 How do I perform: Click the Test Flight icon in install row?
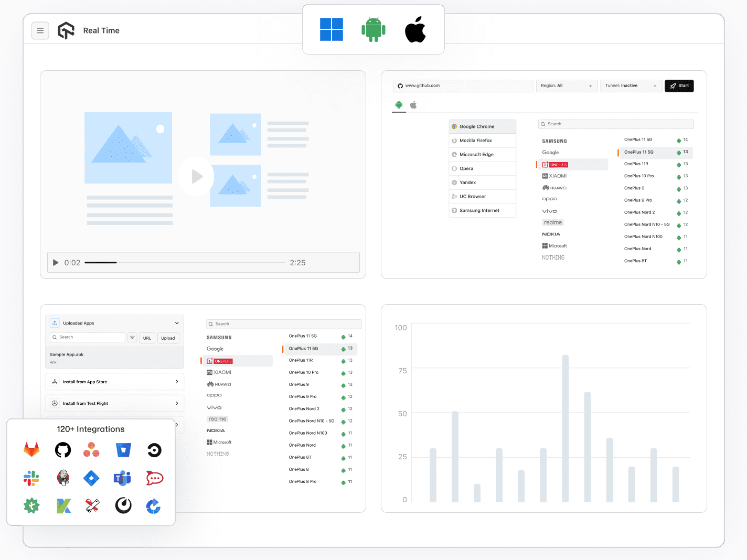[x=55, y=403]
